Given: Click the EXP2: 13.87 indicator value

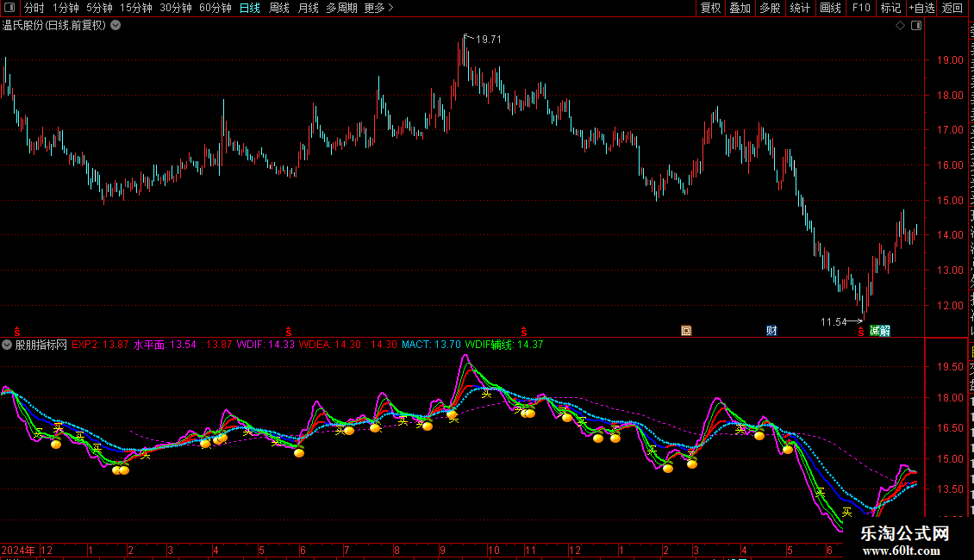Looking at the screenshot, I should click(x=100, y=345).
